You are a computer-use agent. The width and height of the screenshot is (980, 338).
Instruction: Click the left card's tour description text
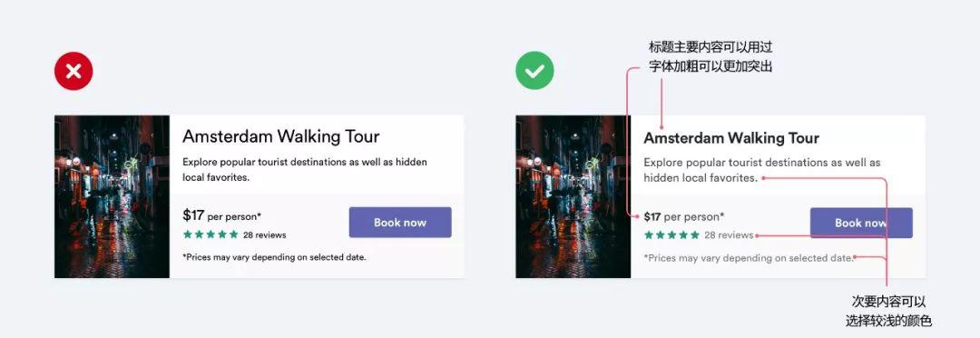305,170
